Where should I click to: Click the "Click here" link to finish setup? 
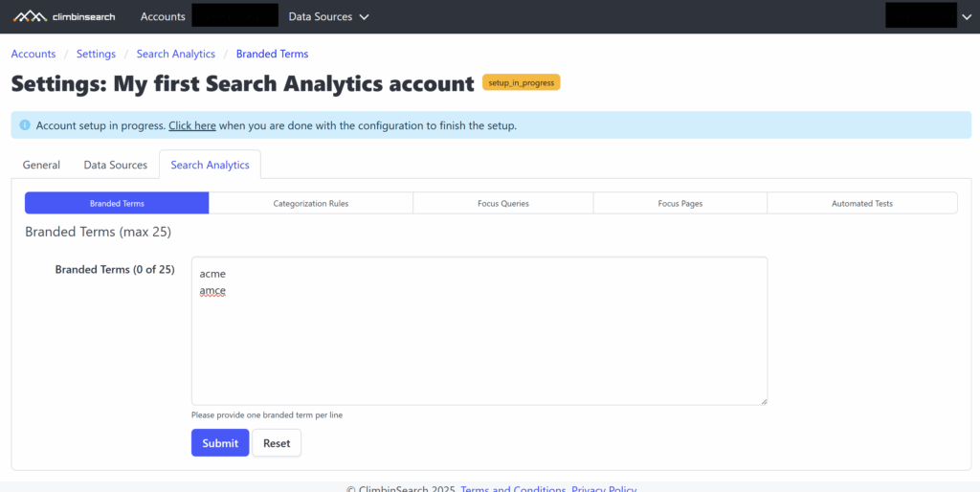(x=192, y=125)
